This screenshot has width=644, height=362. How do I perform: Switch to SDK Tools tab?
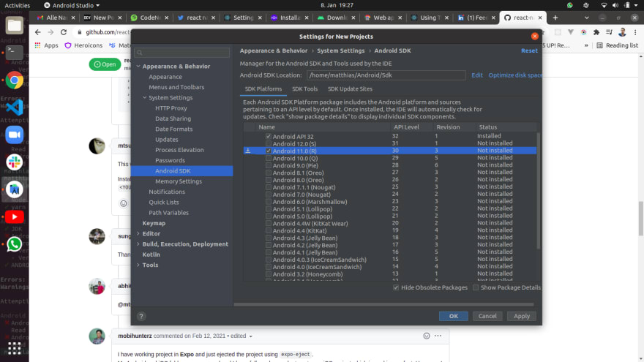click(x=304, y=88)
